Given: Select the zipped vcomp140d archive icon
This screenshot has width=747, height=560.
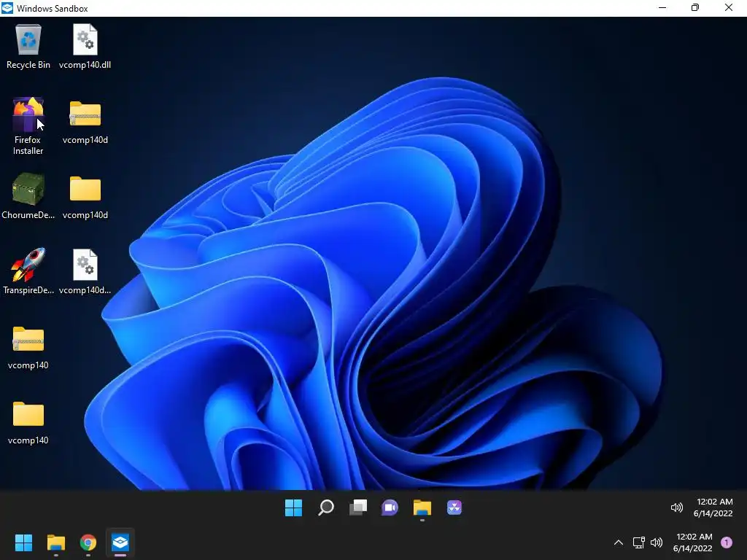Looking at the screenshot, I should coord(85,122).
